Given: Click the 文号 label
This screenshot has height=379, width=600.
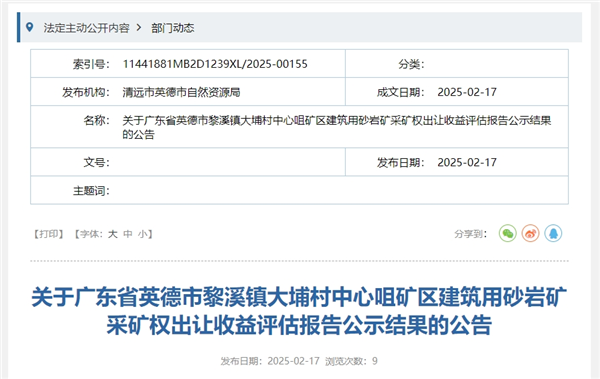Looking at the screenshot, I should 96,163.
